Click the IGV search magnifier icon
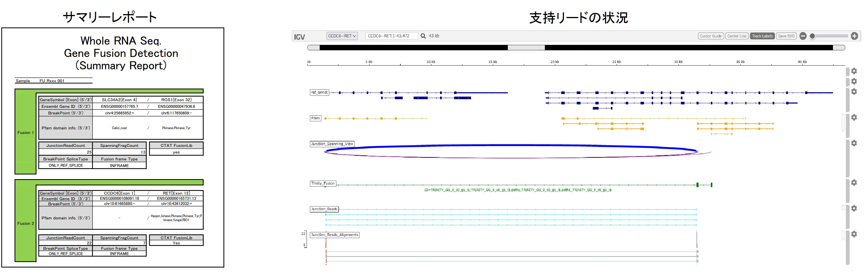 coord(423,36)
